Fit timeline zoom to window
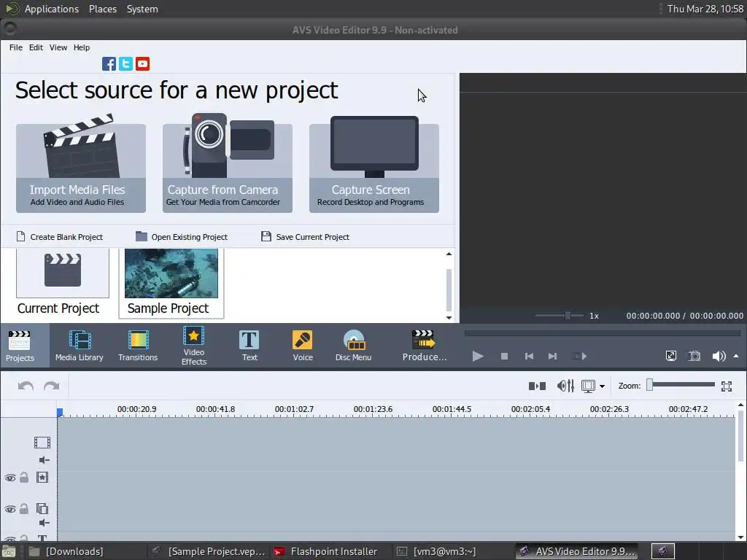 click(727, 386)
